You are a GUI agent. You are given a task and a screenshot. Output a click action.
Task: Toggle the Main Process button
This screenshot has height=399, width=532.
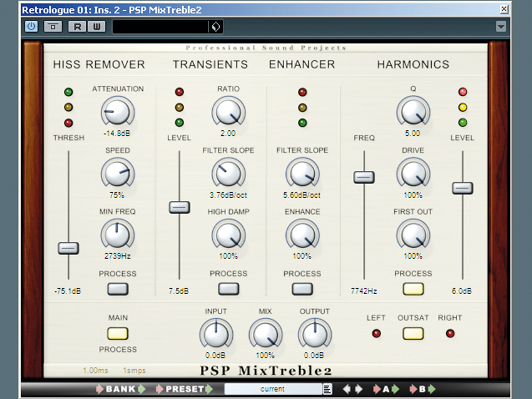pyautogui.click(x=118, y=333)
